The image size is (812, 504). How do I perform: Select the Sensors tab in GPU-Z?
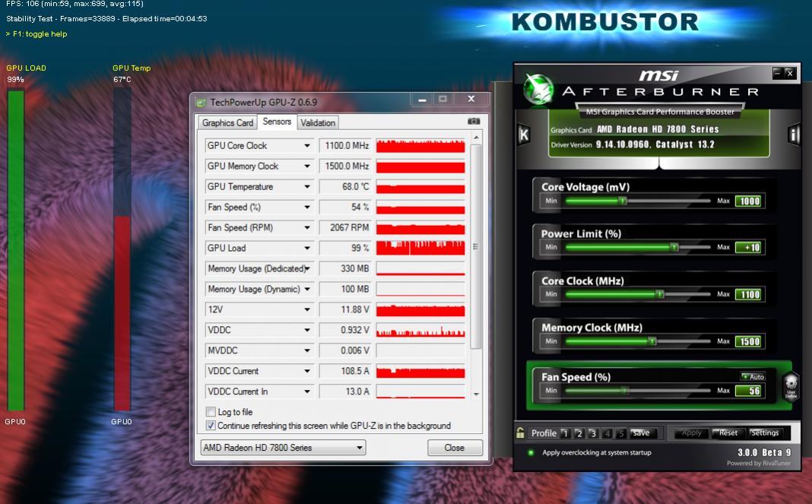click(x=277, y=121)
